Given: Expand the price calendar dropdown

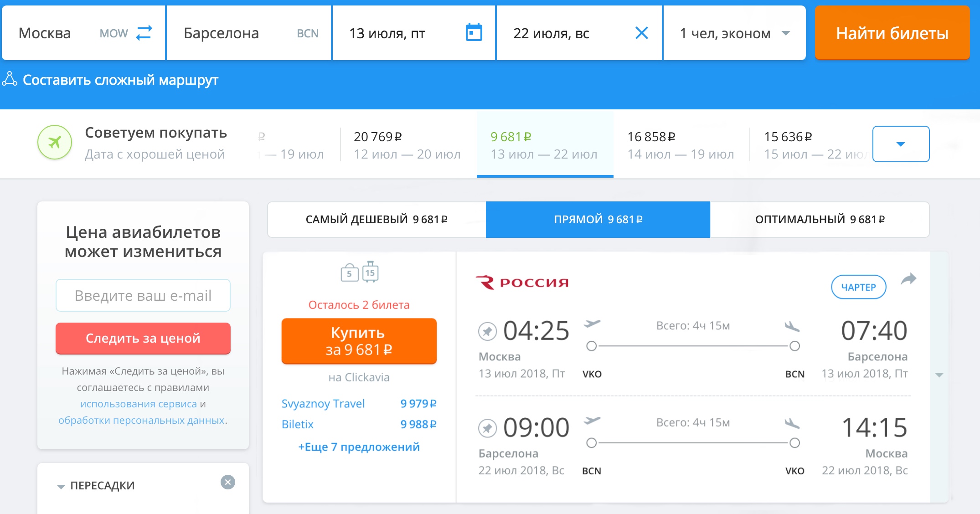Looking at the screenshot, I should (901, 144).
